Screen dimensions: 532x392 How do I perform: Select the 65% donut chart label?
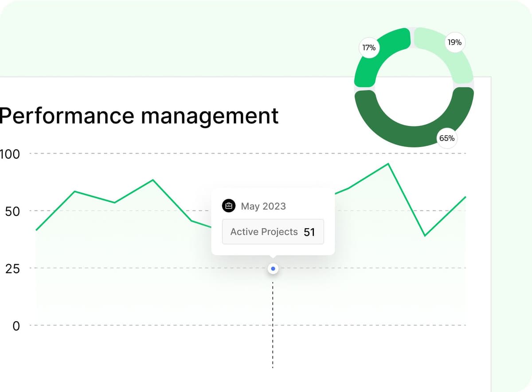pyautogui.click(x=446, y=138)
